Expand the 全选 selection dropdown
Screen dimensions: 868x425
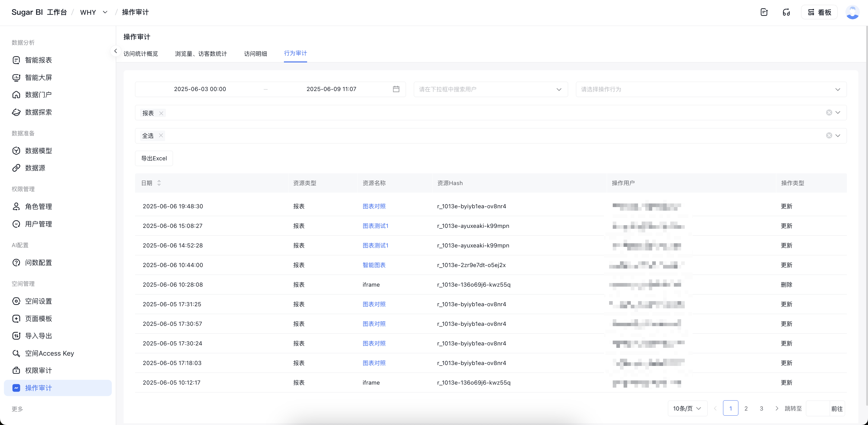pos(838,136)
